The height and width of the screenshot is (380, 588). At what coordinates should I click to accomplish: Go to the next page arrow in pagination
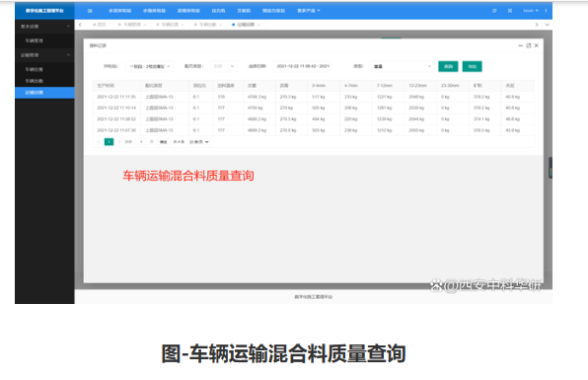119,142
